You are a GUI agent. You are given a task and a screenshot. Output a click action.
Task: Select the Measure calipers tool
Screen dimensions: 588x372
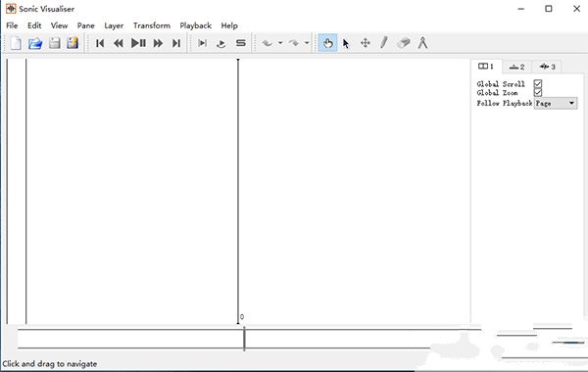pos(423,43)
